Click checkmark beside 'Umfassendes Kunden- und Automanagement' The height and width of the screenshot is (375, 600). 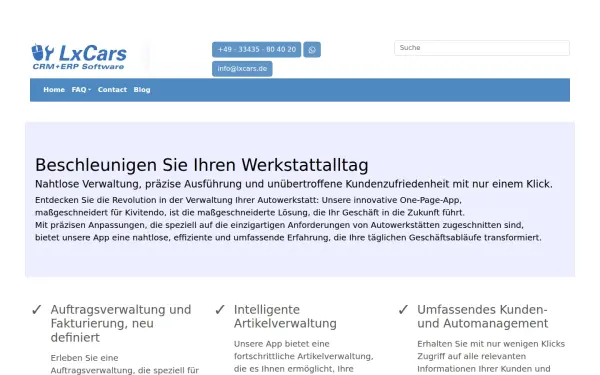403,310
